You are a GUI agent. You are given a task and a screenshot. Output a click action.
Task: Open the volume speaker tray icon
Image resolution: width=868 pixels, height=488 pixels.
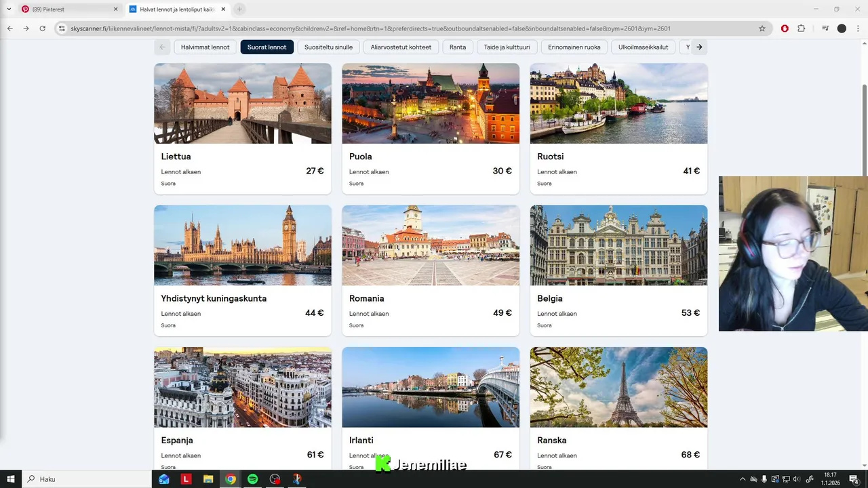click(x=796, y=479)
